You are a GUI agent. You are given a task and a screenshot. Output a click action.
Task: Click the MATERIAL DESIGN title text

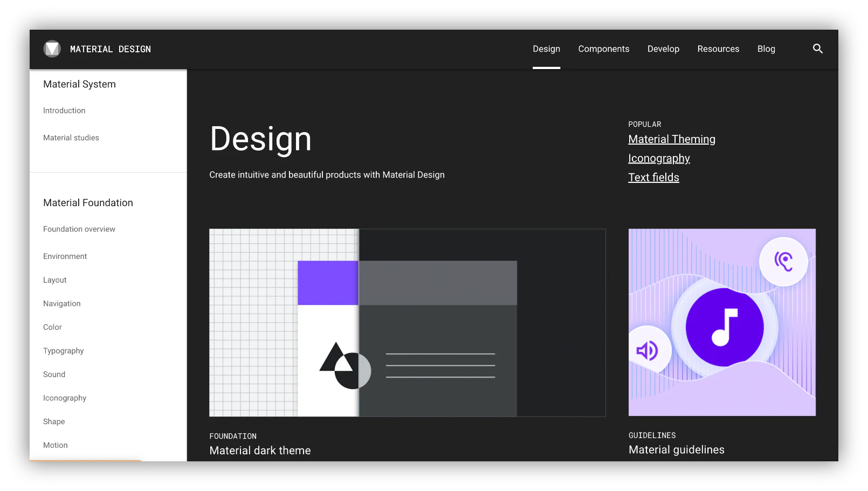click(x=111, y=49)
